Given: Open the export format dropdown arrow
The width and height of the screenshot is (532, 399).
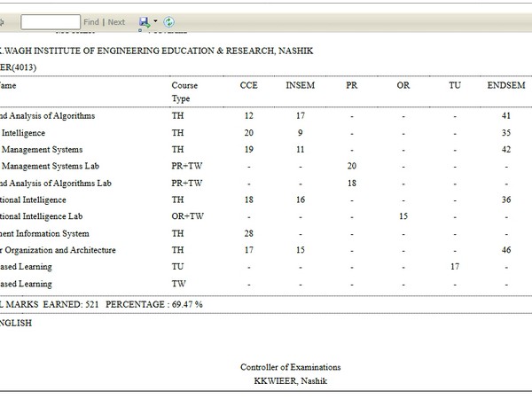Looking at the screenshot, I should pos(155,21).
